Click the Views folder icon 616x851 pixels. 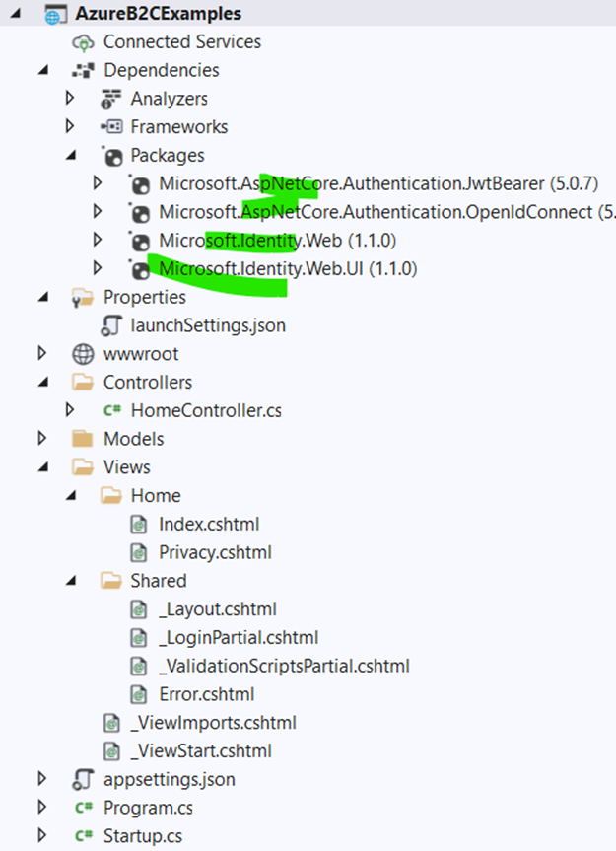click(83, 467)
